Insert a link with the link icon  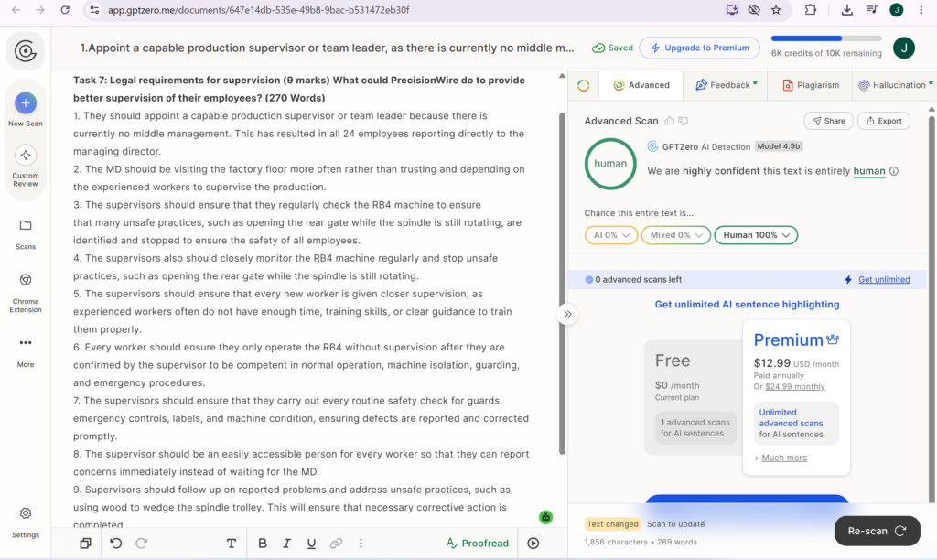click(336, 544)
